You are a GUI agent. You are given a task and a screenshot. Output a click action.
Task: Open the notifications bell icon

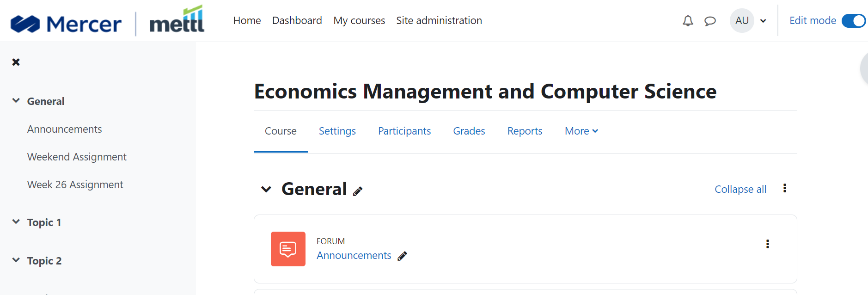coord(688,21)
